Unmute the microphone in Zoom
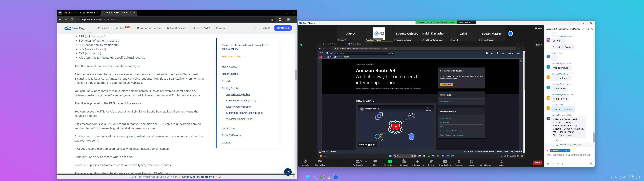Image resolution: width=644 pixels, height=181 pixels. click(x=305, y=162)
